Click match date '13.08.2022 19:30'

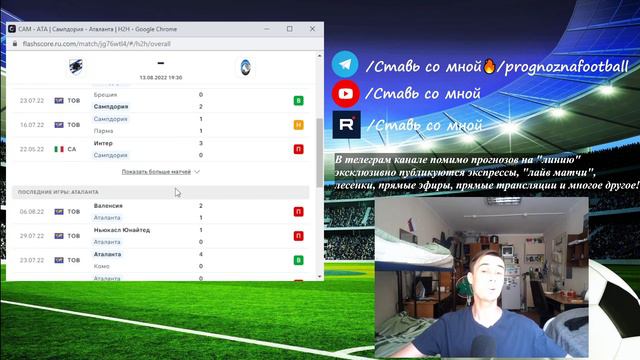pos(161,78)
